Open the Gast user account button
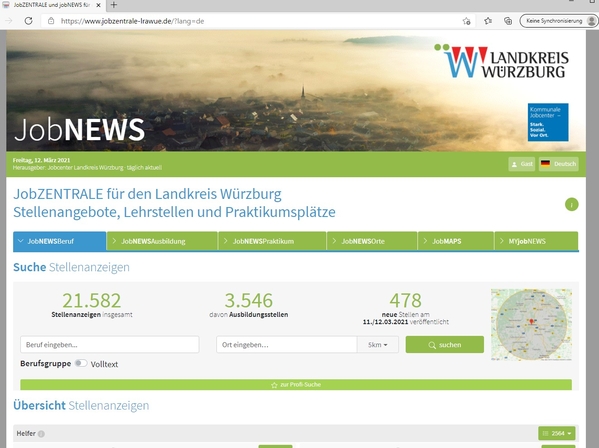Viewport: 599px width, 448px height. (521, 164)
